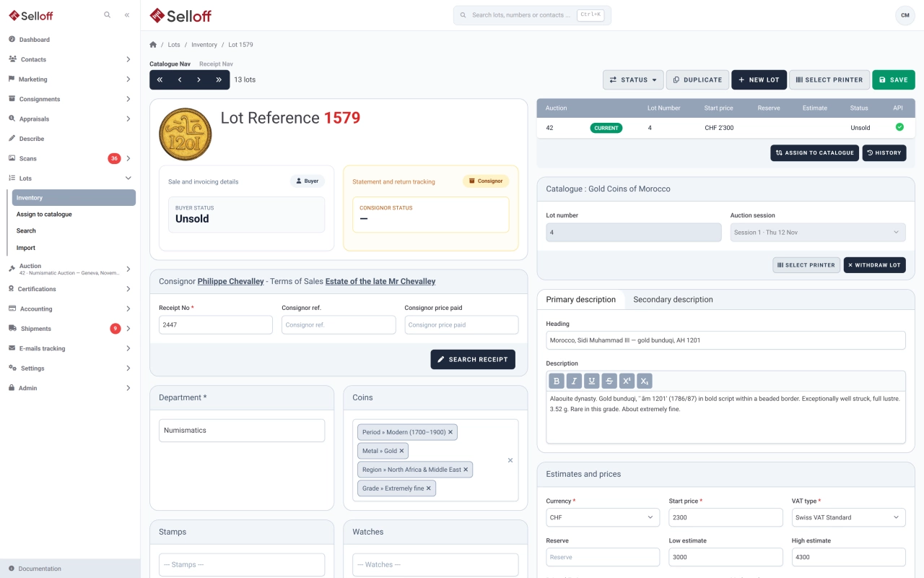
Task: Jump to last lot in catalogue navigation
Action: coord(219,79)
